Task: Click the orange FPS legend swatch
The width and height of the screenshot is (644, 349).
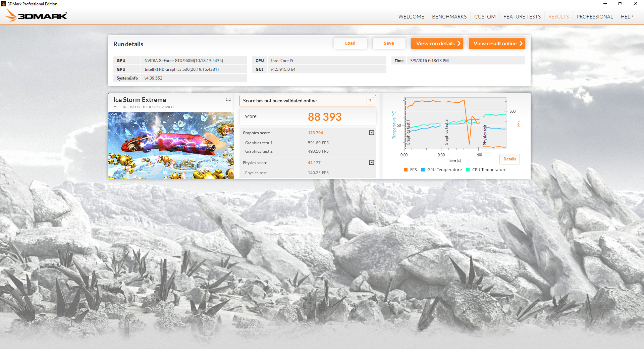Action: [x=406, y=170]
